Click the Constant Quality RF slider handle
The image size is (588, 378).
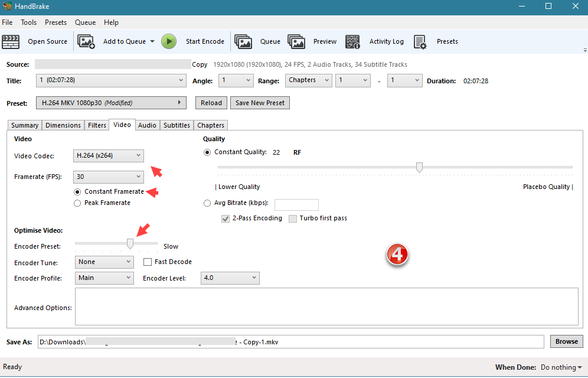pos(419,167)
